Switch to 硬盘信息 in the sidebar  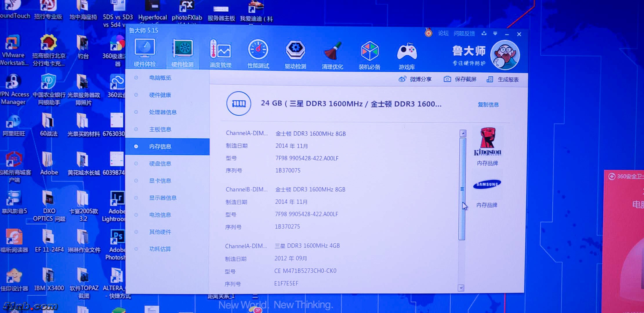click(x=160, y=163)
